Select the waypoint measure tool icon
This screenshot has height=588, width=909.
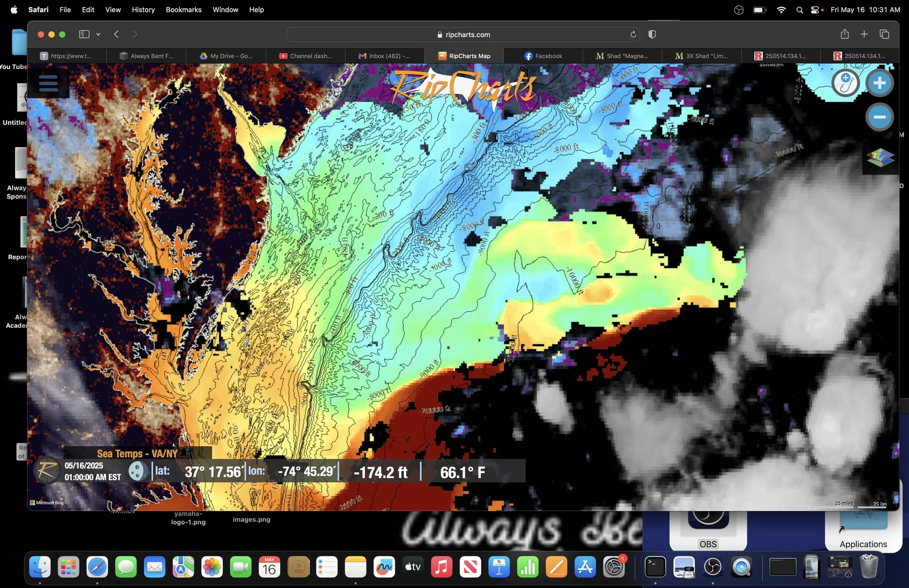845,83
